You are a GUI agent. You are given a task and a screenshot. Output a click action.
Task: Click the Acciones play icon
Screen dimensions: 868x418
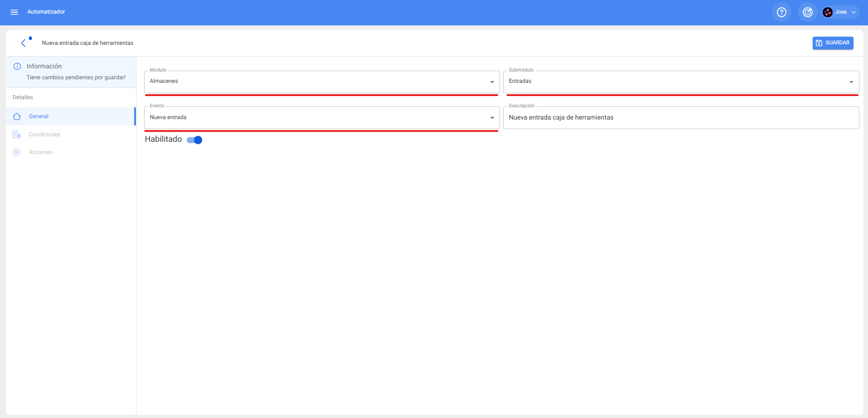[17, 152]
